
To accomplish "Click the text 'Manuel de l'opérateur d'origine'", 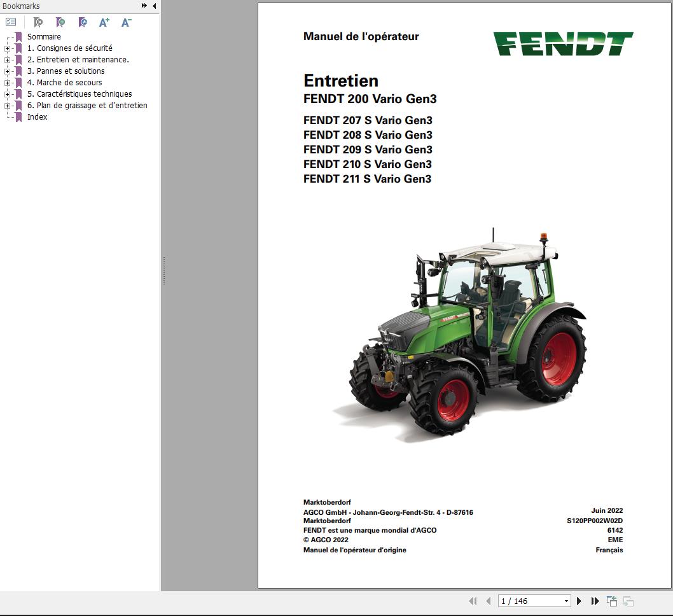I will pyautogui.click(x=354, y=550).
